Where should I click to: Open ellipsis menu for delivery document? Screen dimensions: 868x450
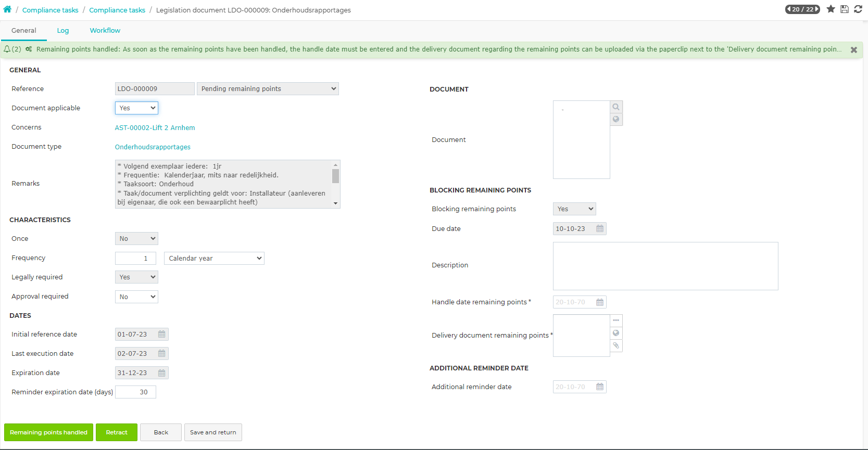616,320
